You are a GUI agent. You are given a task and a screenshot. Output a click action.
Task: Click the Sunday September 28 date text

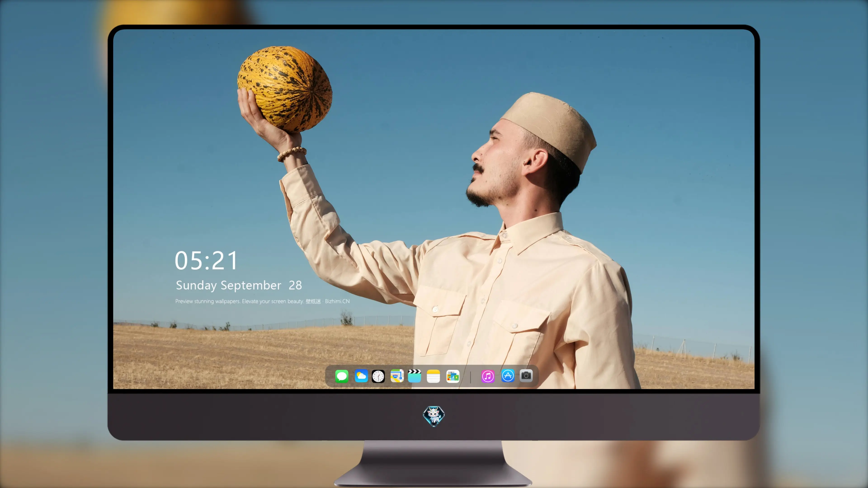(x=239, y=285)
